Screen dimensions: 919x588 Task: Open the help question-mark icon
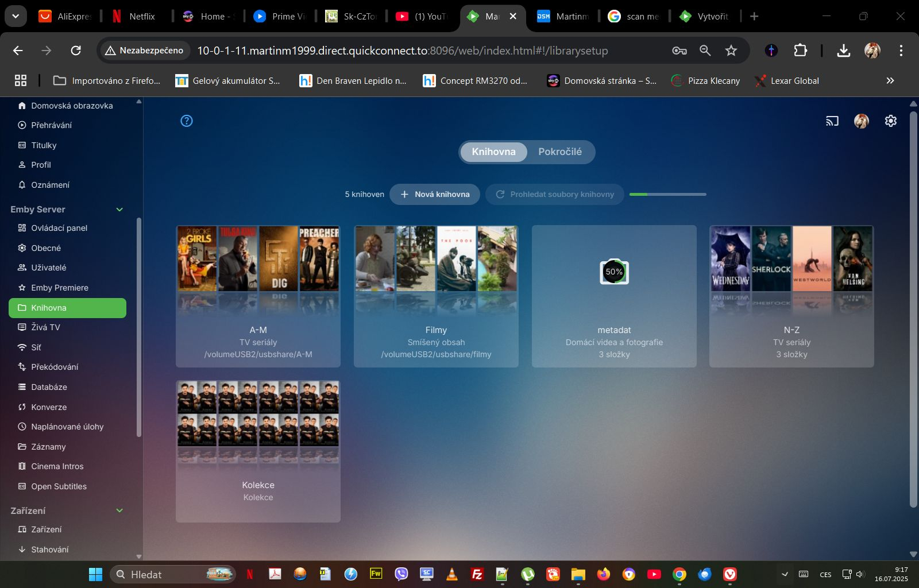[x=187, y=121]
